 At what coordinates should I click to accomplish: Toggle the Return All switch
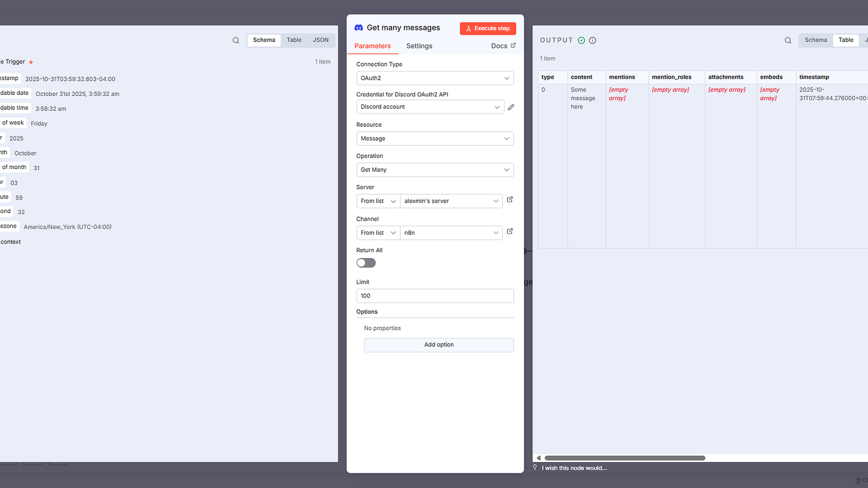click(x=366, y=263)
